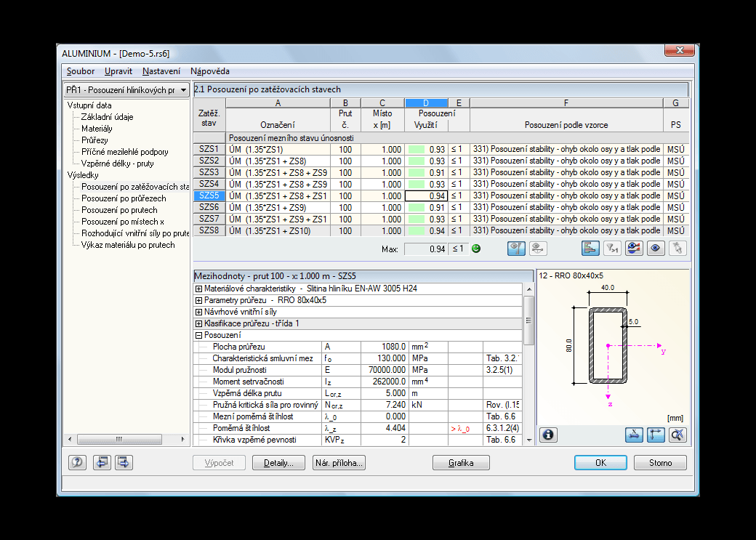
Task: Click the greyed-out results-on-model view icon
Action: 538,249
